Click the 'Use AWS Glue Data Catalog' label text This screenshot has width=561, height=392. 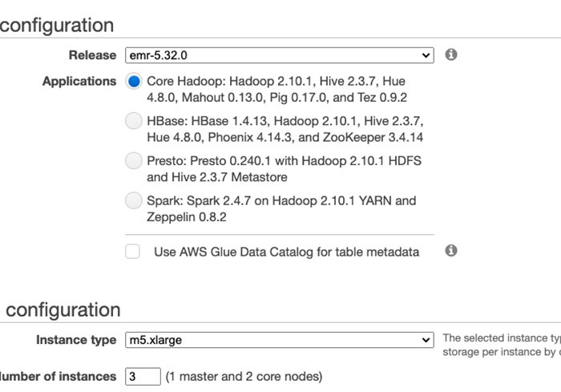pos(286,252)
